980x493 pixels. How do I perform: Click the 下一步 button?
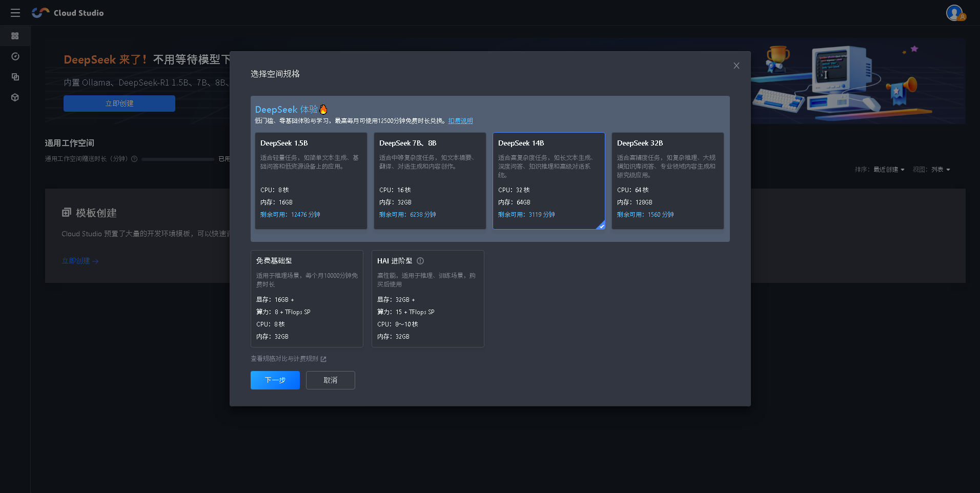pyautogui.click(x=275, y=380)
